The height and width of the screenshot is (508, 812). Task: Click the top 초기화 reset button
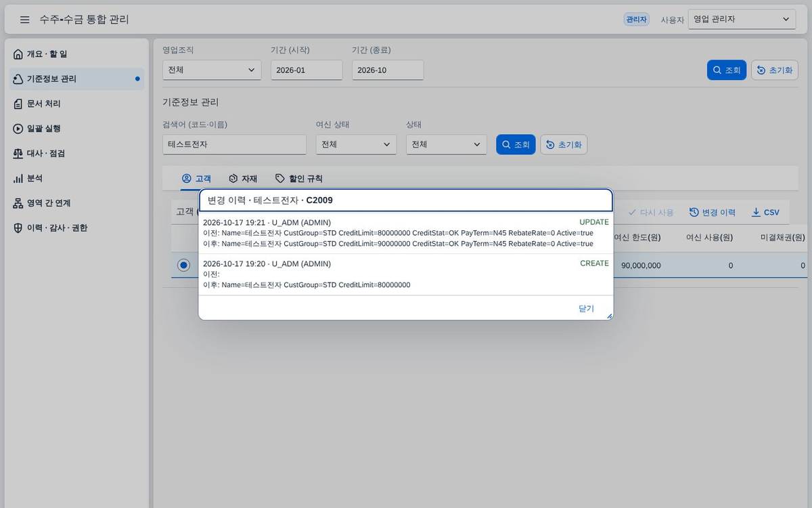[x=775, y=70]
